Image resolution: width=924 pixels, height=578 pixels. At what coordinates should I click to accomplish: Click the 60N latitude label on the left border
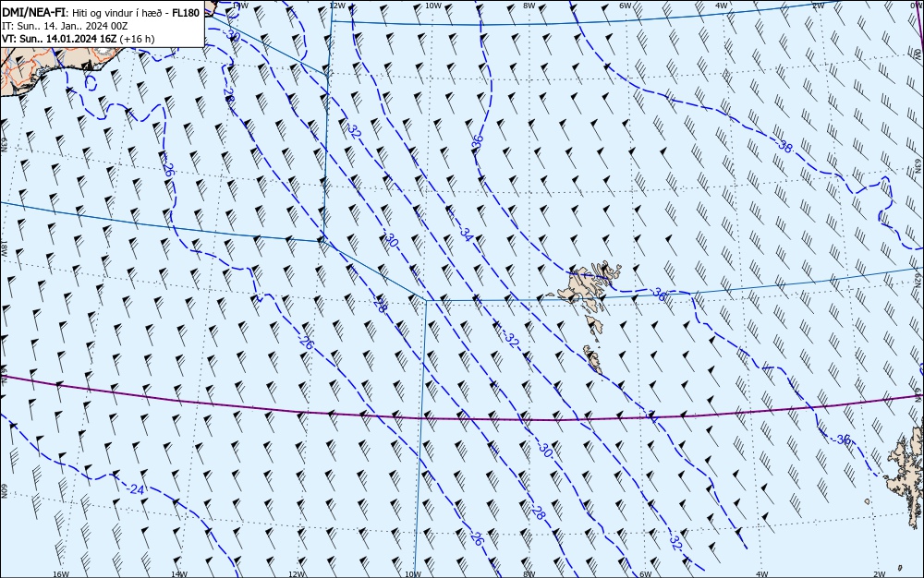(x=4, y=491)
